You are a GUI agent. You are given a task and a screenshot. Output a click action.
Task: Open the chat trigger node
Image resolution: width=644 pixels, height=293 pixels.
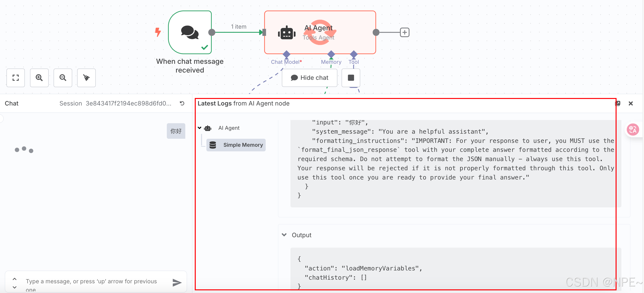click(x=190, y=32)
